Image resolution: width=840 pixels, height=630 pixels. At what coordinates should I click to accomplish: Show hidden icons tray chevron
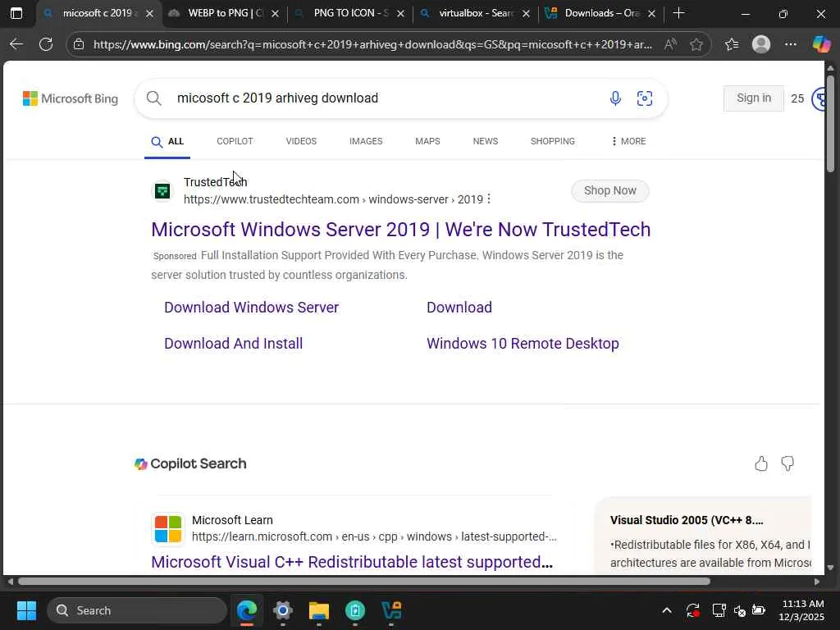(x=667, y=610)
